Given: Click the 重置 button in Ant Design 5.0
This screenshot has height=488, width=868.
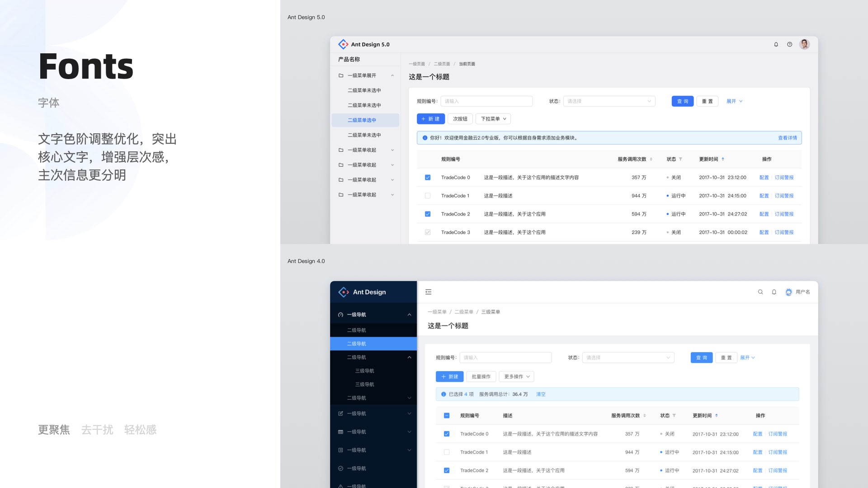Looking at the screenshot, I should 708,101.
